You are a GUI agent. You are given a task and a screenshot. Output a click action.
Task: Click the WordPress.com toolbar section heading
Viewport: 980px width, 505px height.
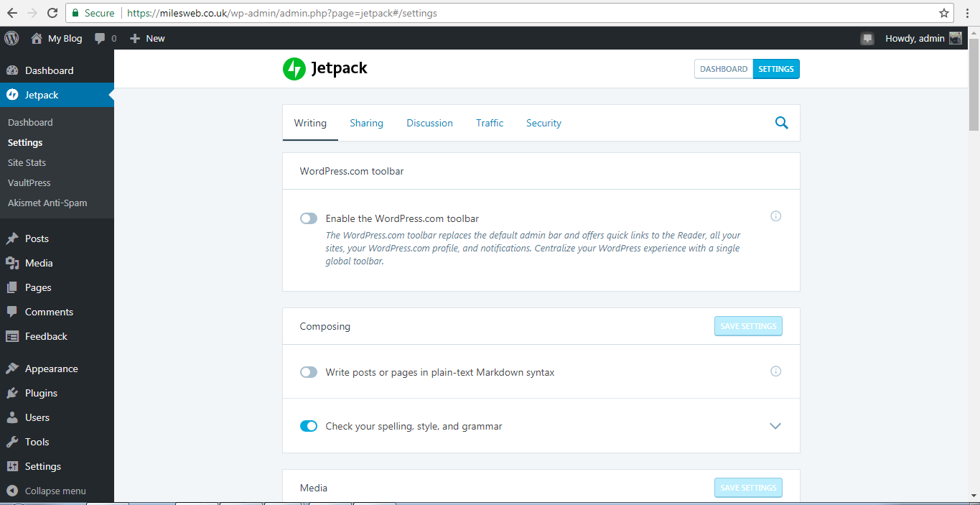(x=352, y=171)
